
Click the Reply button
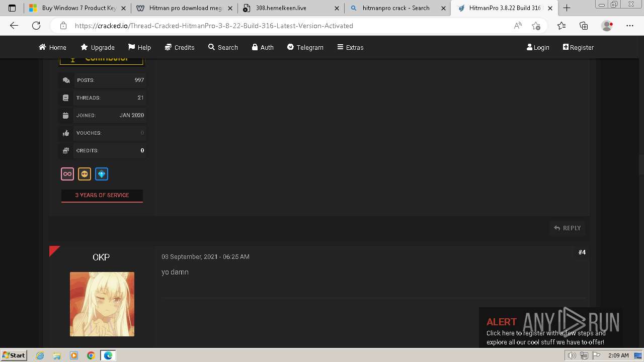(x=568, y=228)
